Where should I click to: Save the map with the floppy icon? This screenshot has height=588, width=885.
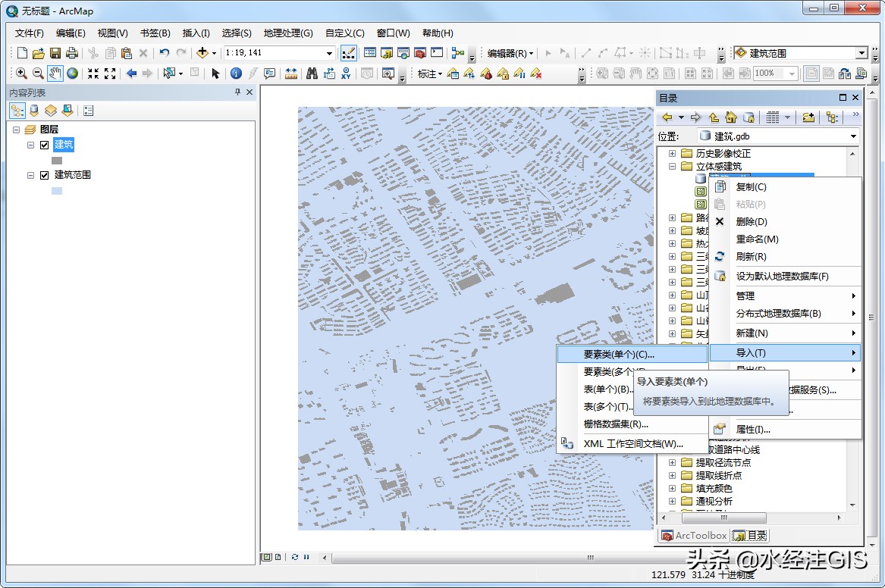[x=55, y=53]
